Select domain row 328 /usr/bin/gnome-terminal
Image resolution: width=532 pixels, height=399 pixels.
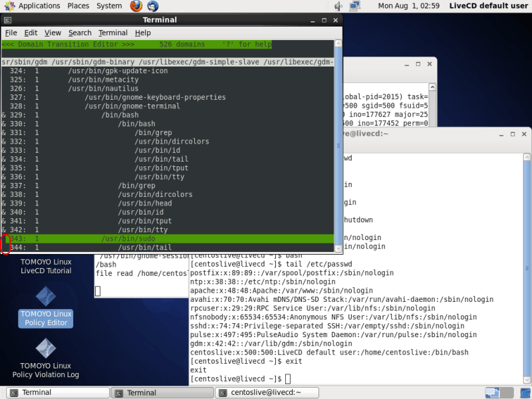tap(168, 106)
